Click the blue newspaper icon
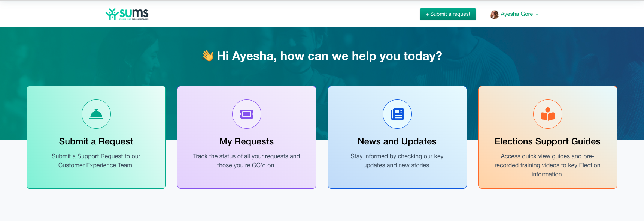644x221 pixels. click(397, 114)
